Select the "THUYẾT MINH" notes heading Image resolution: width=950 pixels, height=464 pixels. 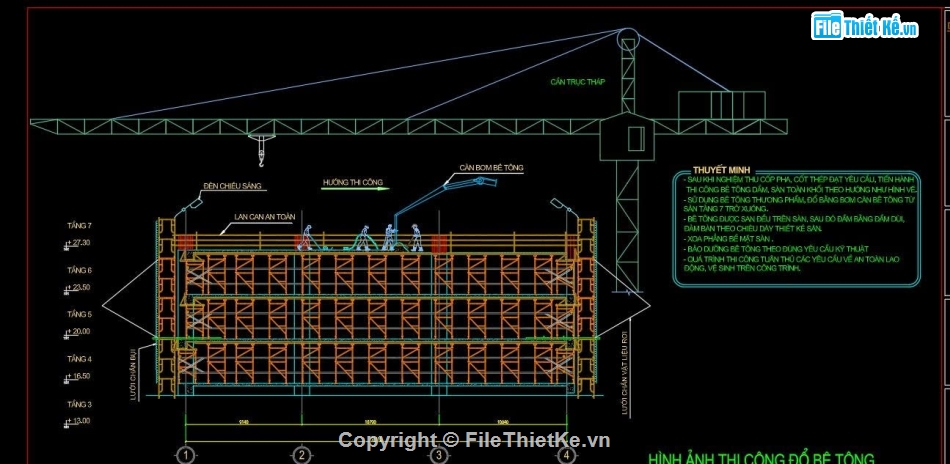721,171
